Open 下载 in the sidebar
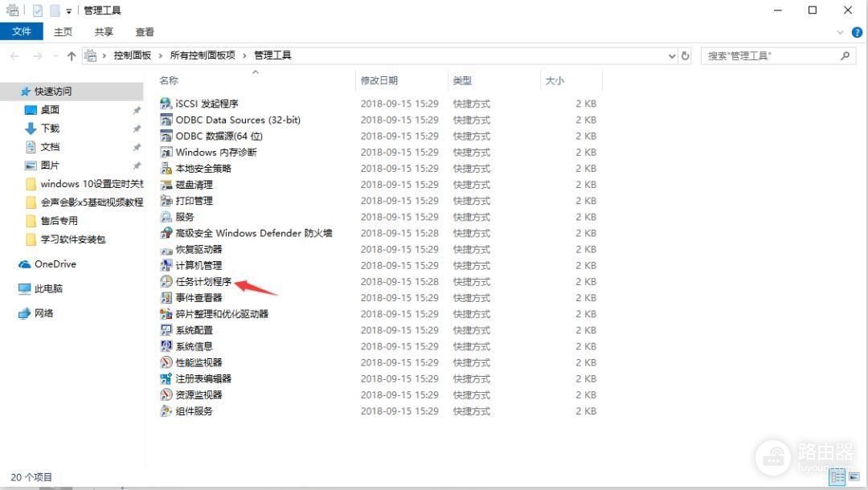Image resolution: width=868 pixels, height=490 pixels. (x=50, y=129)
